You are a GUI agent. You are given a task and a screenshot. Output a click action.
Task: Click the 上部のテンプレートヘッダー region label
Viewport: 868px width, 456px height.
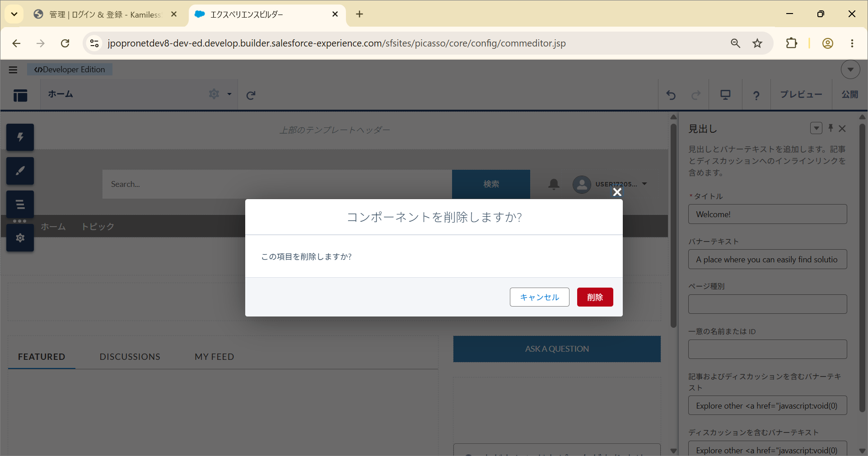335,130
